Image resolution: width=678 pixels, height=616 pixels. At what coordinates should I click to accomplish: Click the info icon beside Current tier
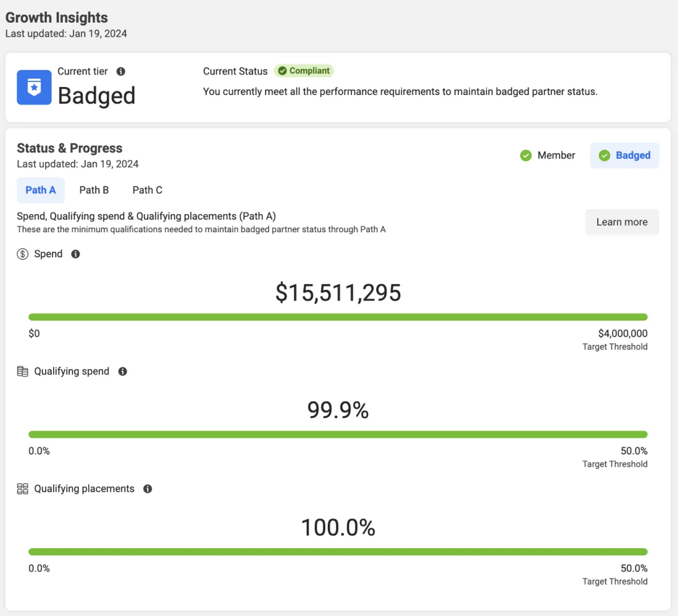pos(121,71)
